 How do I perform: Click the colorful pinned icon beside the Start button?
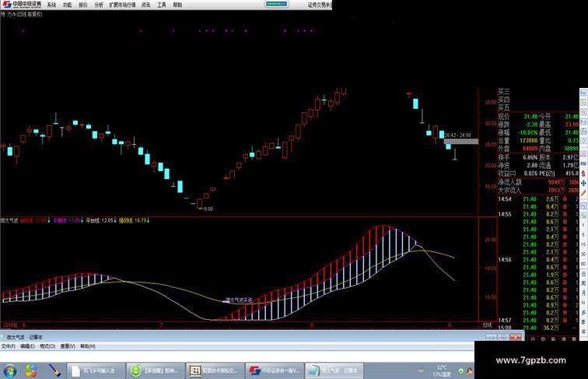(31, 371)
